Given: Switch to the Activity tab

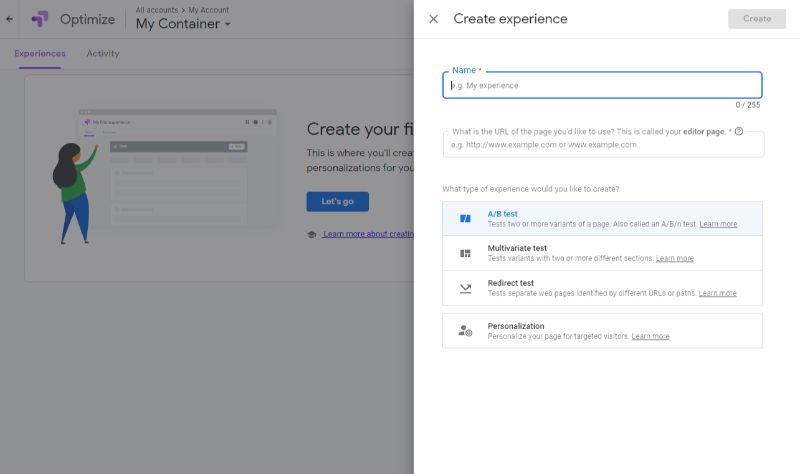Looking at the screenshot, I should click(x=103, y=53).
